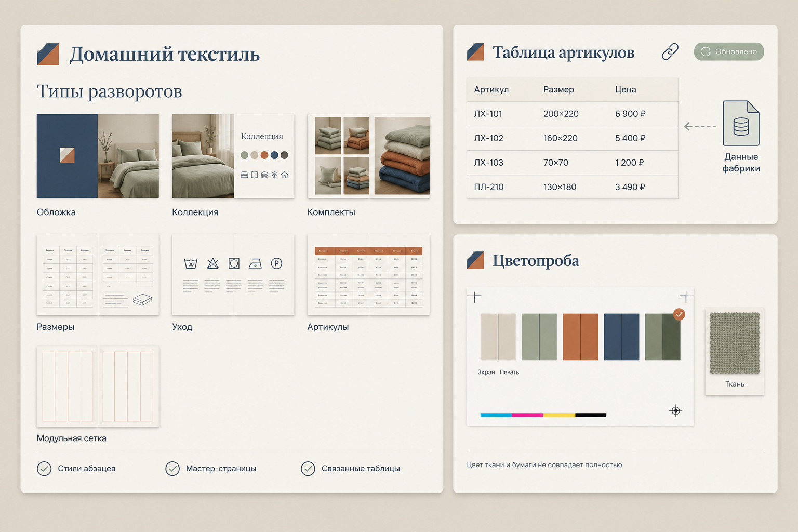Image resolution: width=798 pixels, height=532 pixels.
Task: Click the chain link icon beside Таблица артикулов
Action: [670, 51]
